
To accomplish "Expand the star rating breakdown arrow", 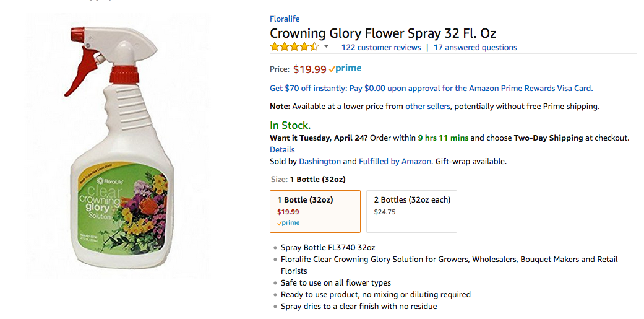I will [x=327, y=47].
